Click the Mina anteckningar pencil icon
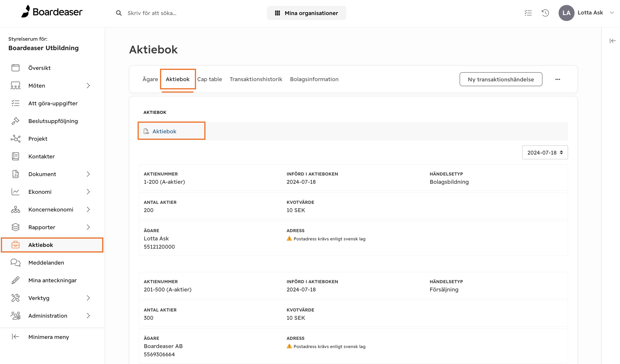Viewport: 620px width, 364px height. coord(15,280)
